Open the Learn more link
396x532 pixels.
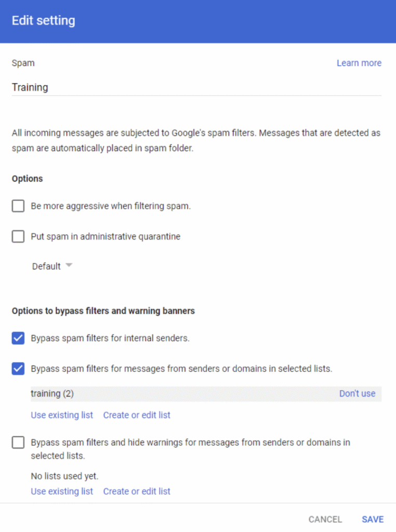359,63
